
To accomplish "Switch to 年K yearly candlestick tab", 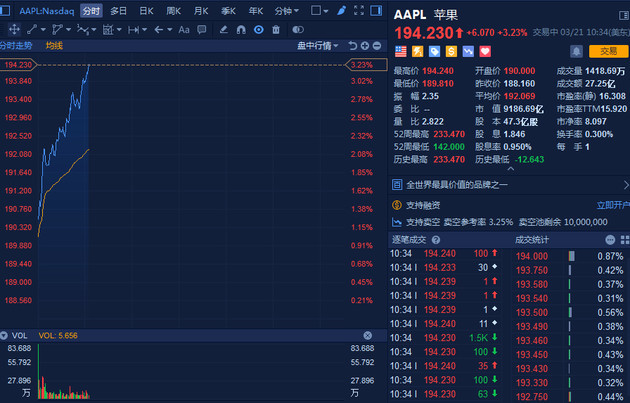I will pos(256,11).
